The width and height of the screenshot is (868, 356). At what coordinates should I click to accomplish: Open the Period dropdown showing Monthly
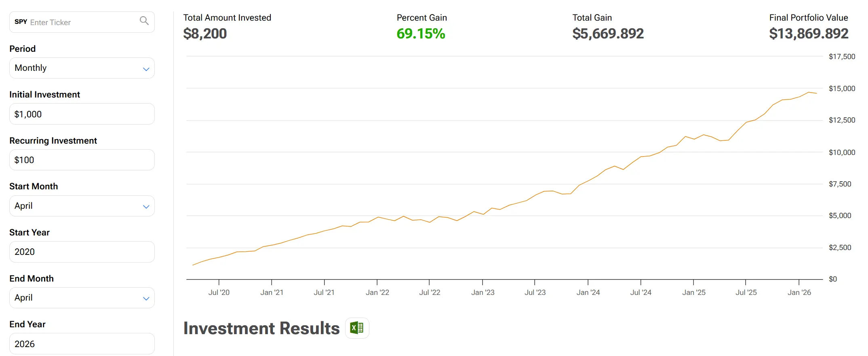(x=82, y=68)
